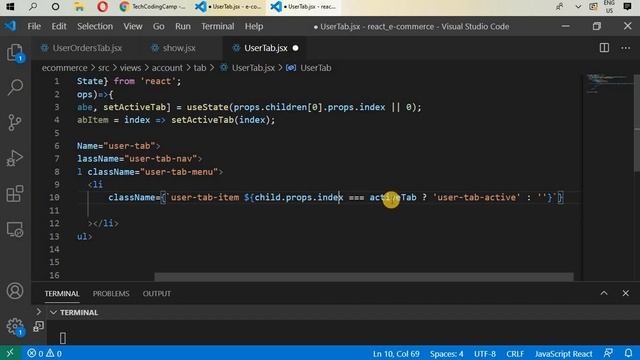Select TERMINAL panel tab
The width and height of the screenshot is (640, 360).
pos(62,293)
